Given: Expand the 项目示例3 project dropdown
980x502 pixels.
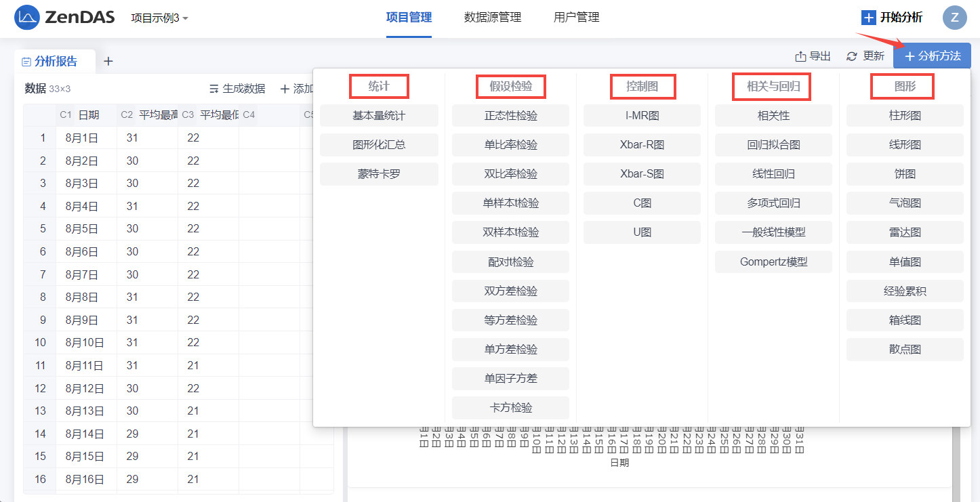Looking at the screenshot, I should point(159,18).
